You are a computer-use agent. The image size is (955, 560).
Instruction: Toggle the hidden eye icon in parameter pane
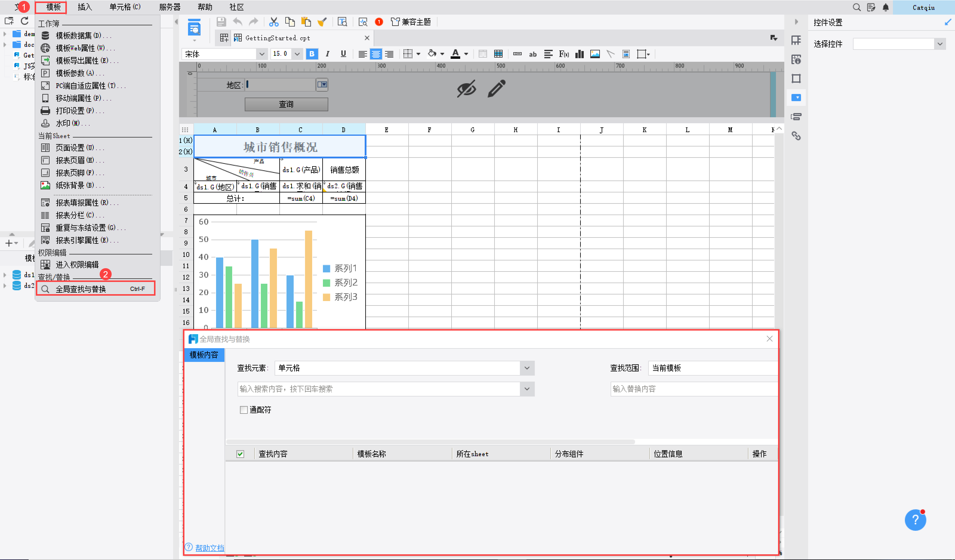click(466, 89)
